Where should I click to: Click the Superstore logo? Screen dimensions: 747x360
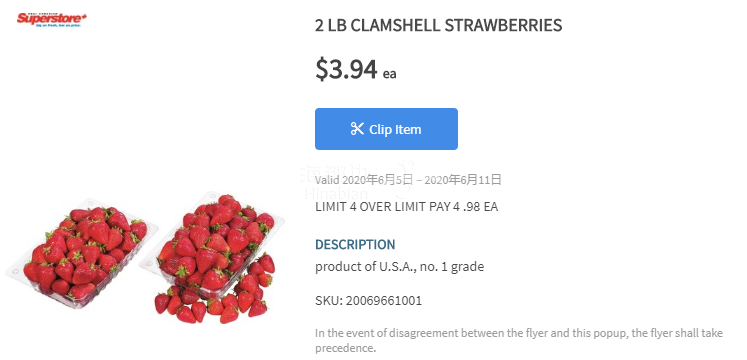pos(52,19)
